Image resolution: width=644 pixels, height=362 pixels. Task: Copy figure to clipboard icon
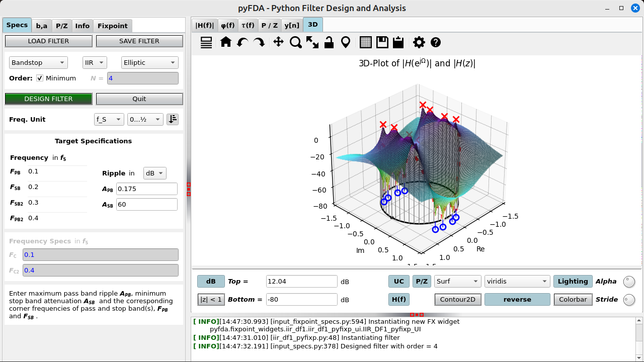click(x=398, y=43)
